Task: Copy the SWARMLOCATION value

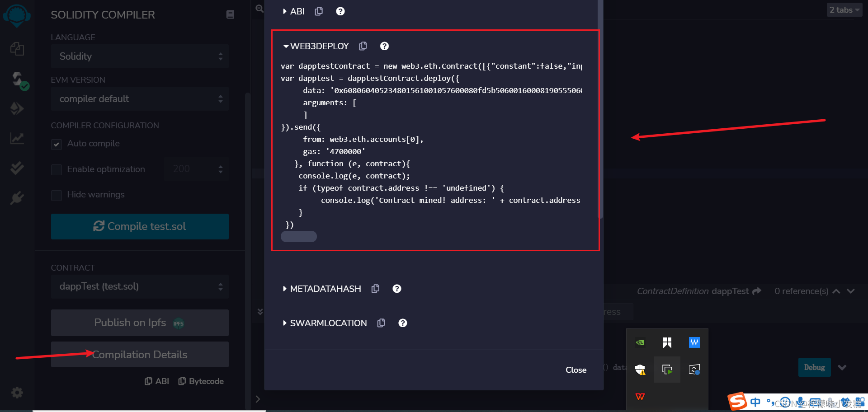Action: pos(381,323)
